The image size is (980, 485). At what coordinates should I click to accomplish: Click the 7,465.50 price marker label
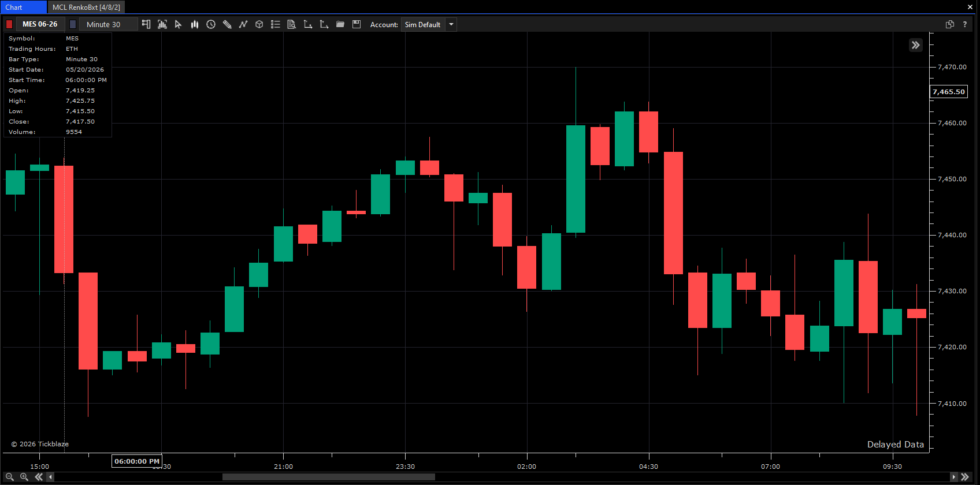tap(948, 92)
